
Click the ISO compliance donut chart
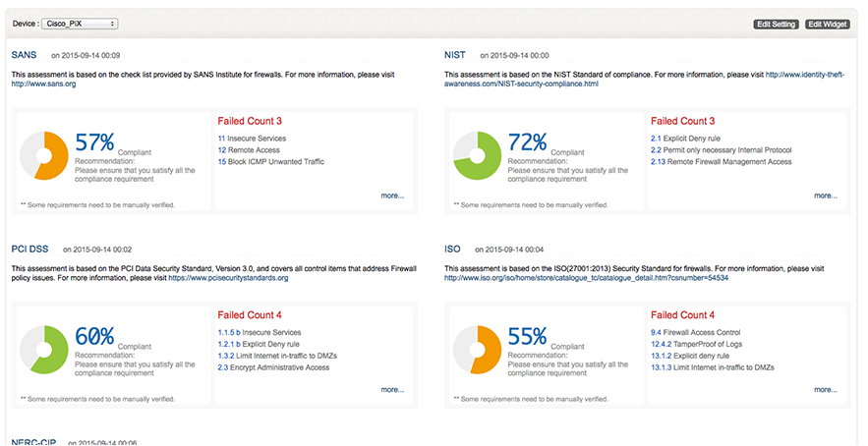coord(477,349)
